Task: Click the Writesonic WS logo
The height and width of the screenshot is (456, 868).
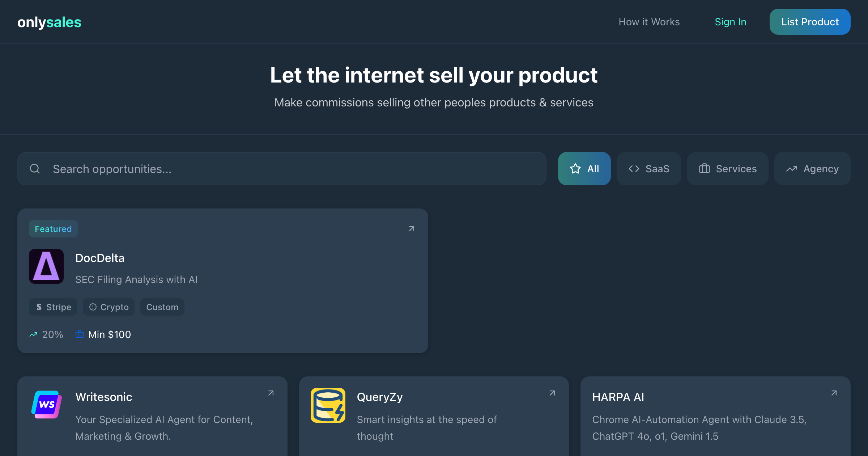Action: [46, 405]
